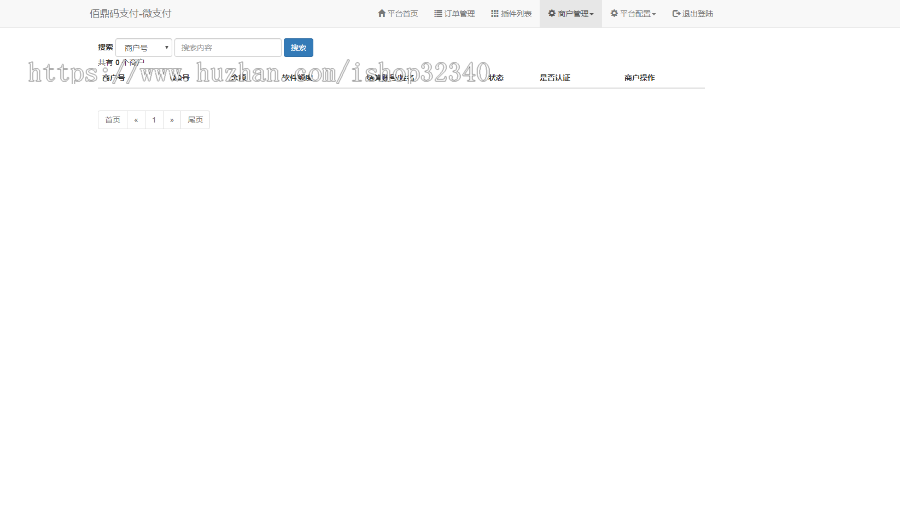Open the 商户号 search type dropdown
900x506 pixels.
click(x=143, y=48)
